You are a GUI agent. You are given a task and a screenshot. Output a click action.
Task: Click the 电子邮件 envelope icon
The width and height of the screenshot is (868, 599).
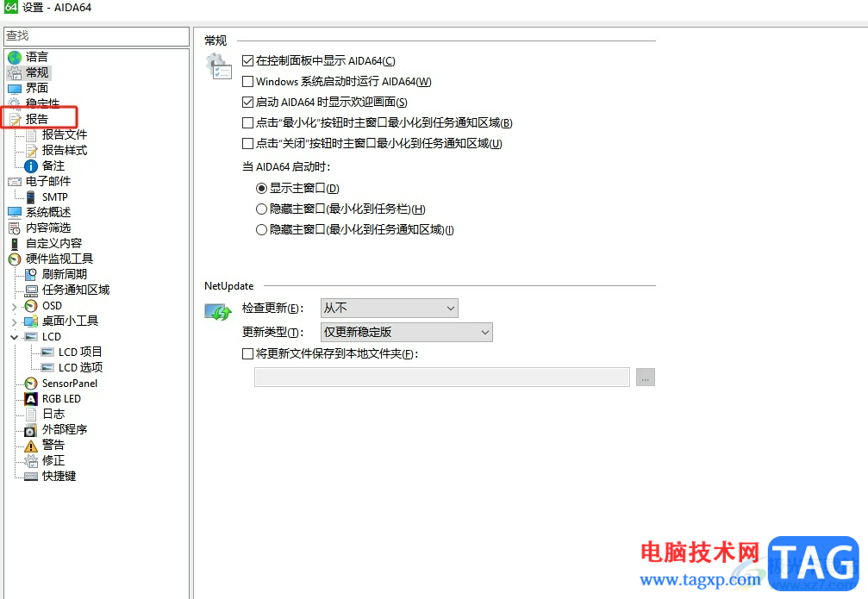tap(15, 181)
